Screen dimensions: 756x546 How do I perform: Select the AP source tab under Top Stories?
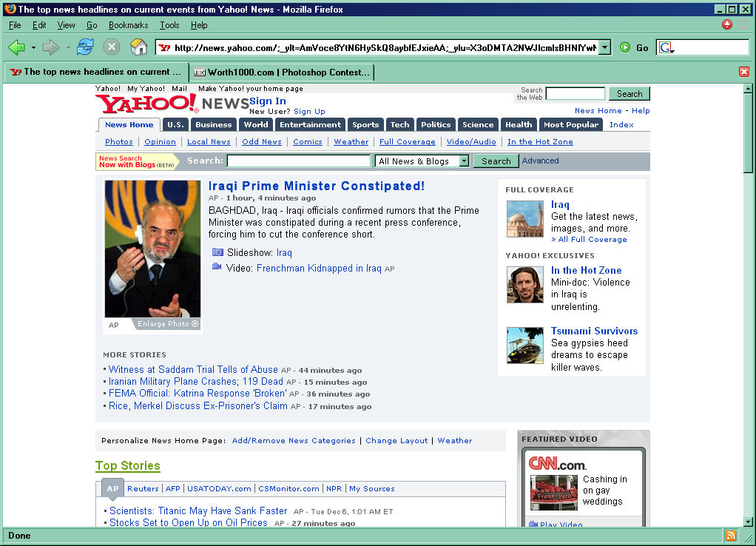point(113,488)
